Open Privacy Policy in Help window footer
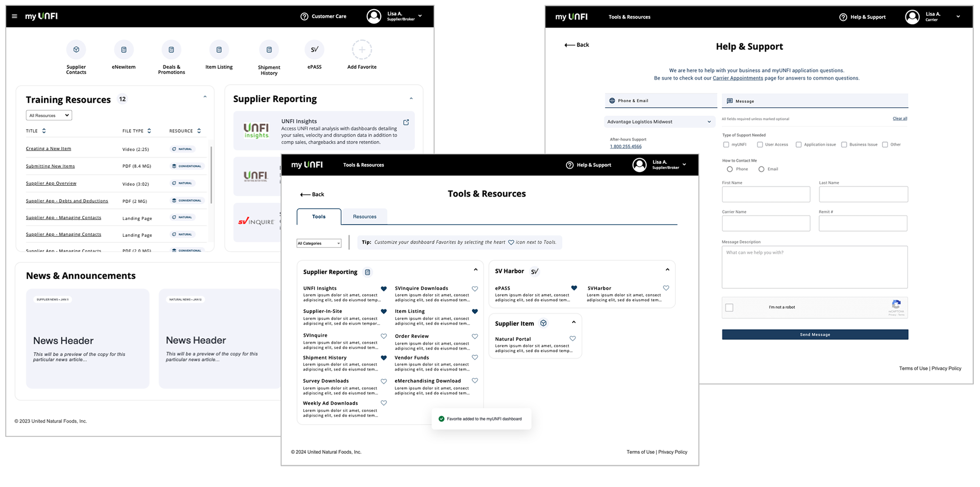The image size is (980, 487). 946,368
